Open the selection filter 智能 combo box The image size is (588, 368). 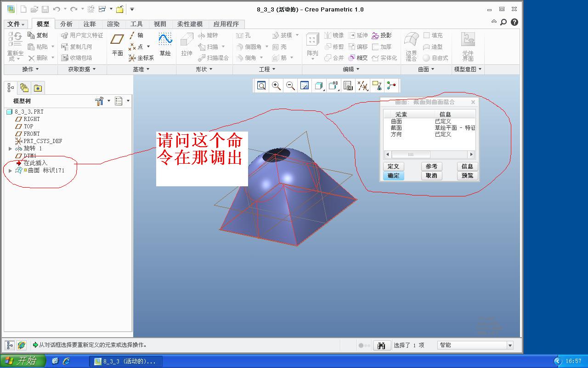[475, 345]
